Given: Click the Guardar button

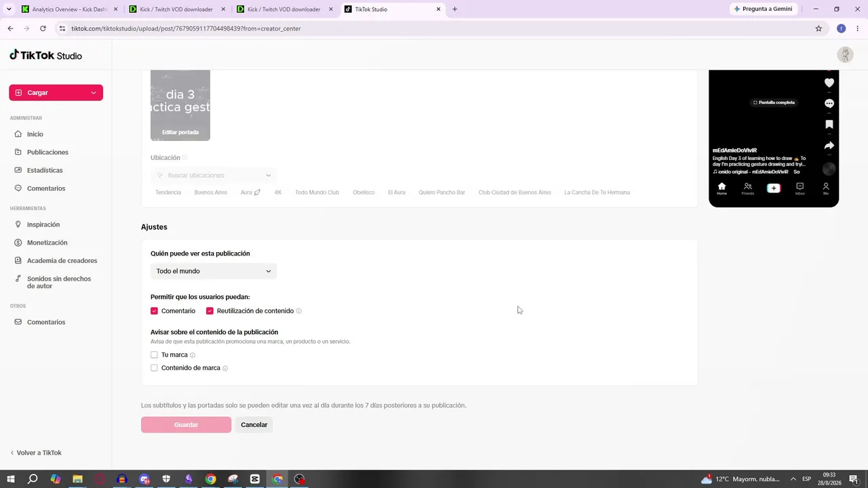Looking at the screenshot, I should [x=186, y=425].
